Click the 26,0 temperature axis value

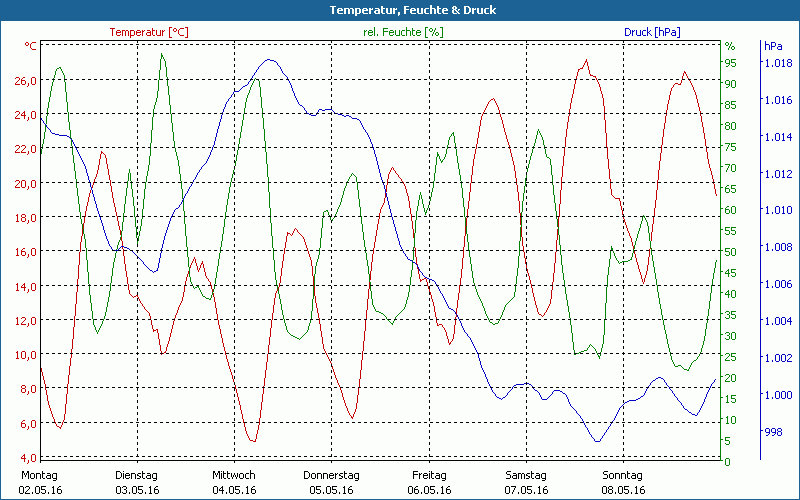(x=26, y=81)
